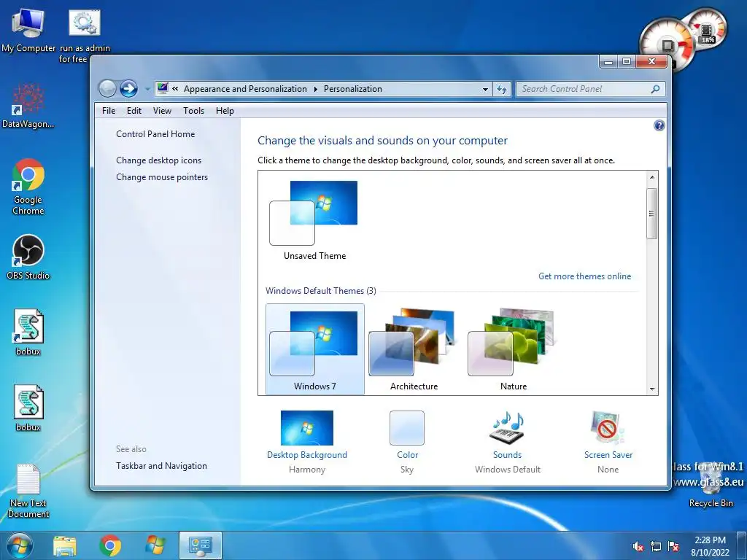The width and height of the screenshot is (747, 560).
Task: Open the Sounds settings icon
Action: (x=508, y=427)
